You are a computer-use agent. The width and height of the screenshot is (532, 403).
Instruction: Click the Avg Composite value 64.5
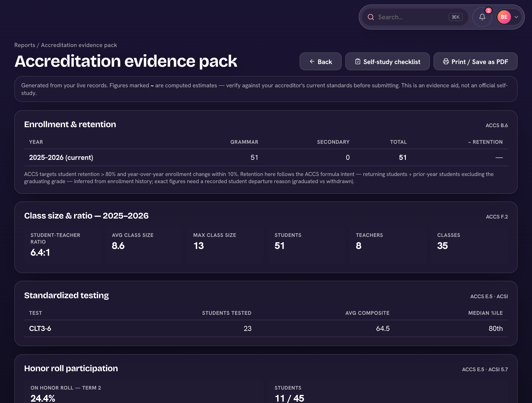click(x=383, y=328)
